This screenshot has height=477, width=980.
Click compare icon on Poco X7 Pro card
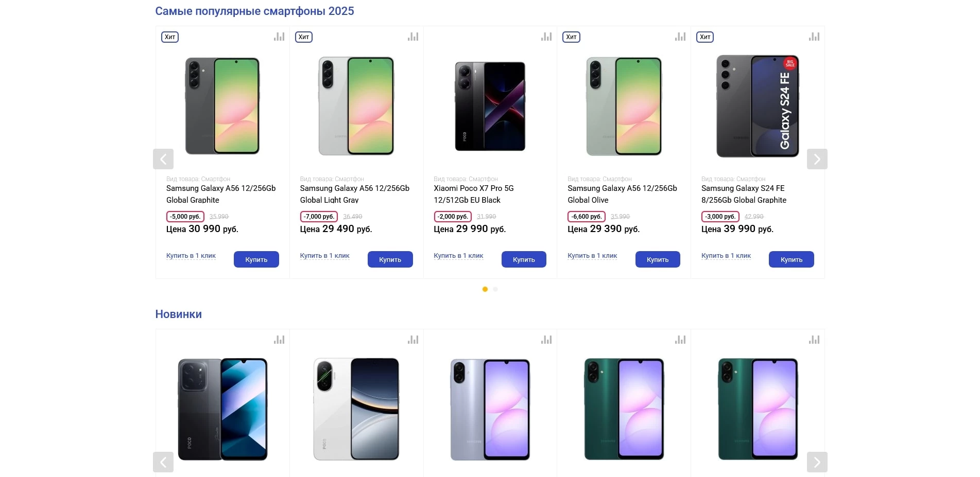pos(546,37)
